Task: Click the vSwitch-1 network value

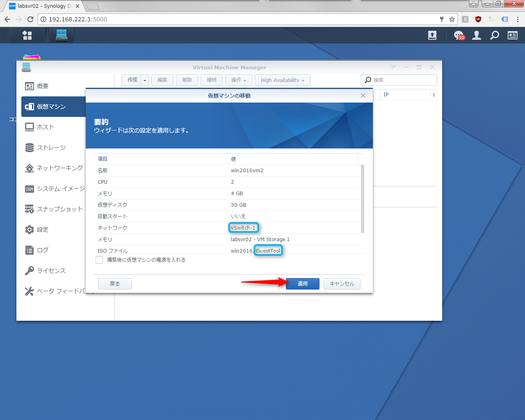Action: pyautogui.click(x=243, y=228)
